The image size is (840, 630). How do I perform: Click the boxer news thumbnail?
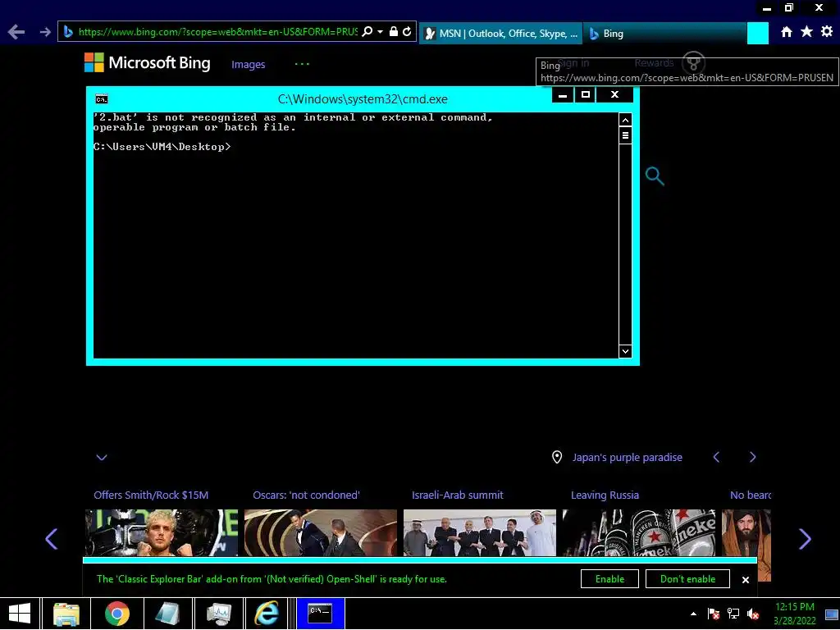(162, 532)
